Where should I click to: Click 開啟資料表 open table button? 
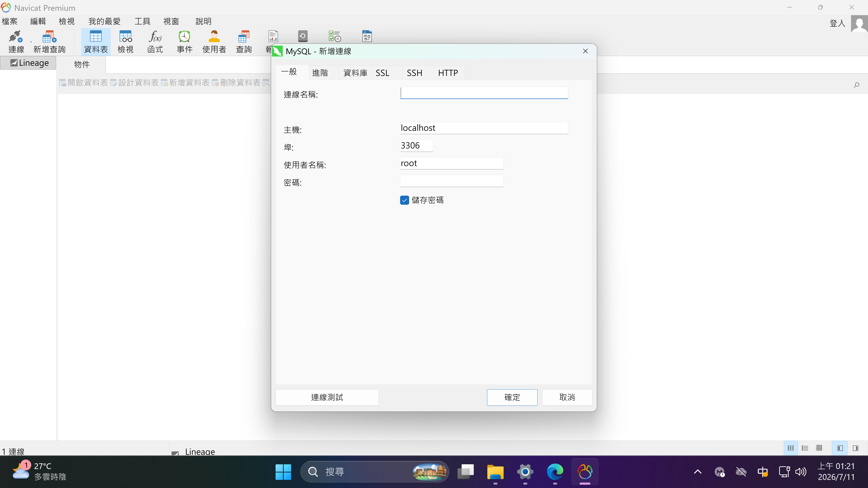coord(84,82)
